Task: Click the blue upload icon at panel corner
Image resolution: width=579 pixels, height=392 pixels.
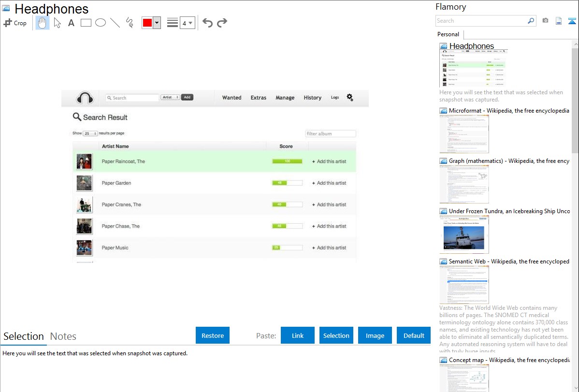Action: pyautogui.click(x=572, y=21)
